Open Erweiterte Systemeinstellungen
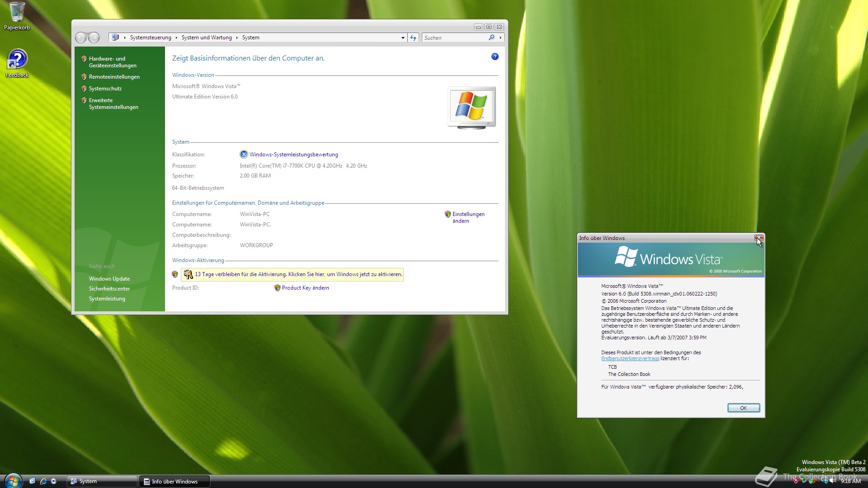This screenshot has width=868, height=488. pos(113,103)
